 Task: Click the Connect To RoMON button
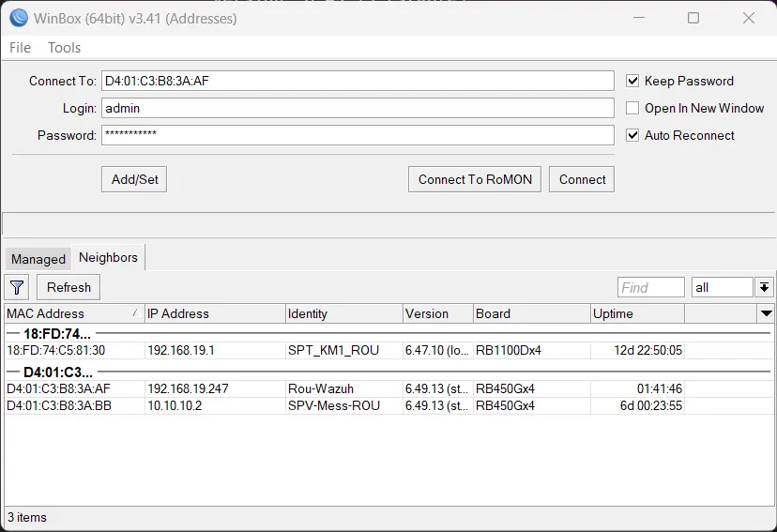pos(474,179)
